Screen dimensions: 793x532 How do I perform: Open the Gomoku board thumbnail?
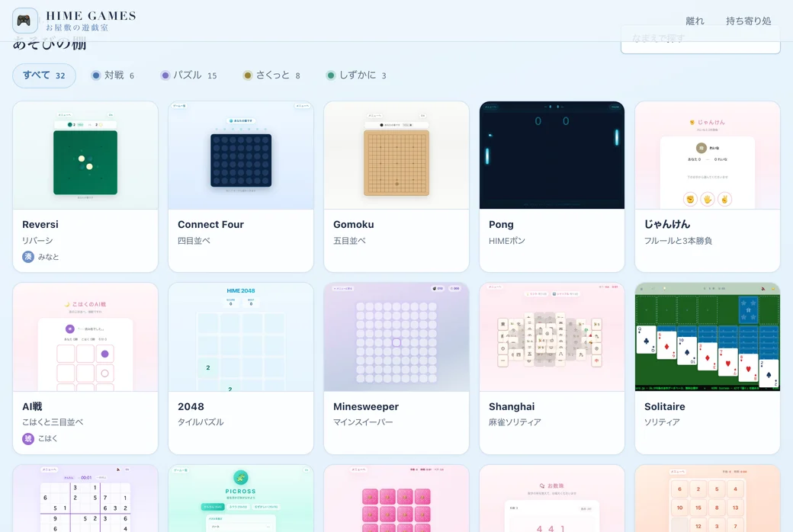point(396,155)
